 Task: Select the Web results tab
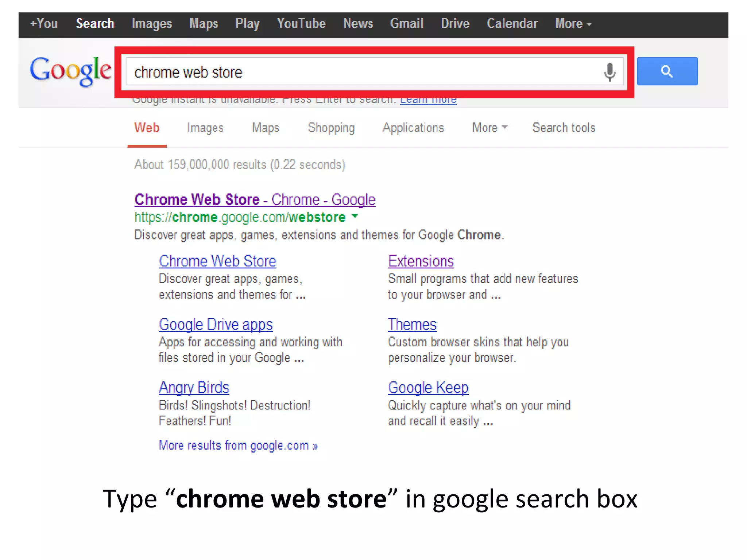click(147, 128)
